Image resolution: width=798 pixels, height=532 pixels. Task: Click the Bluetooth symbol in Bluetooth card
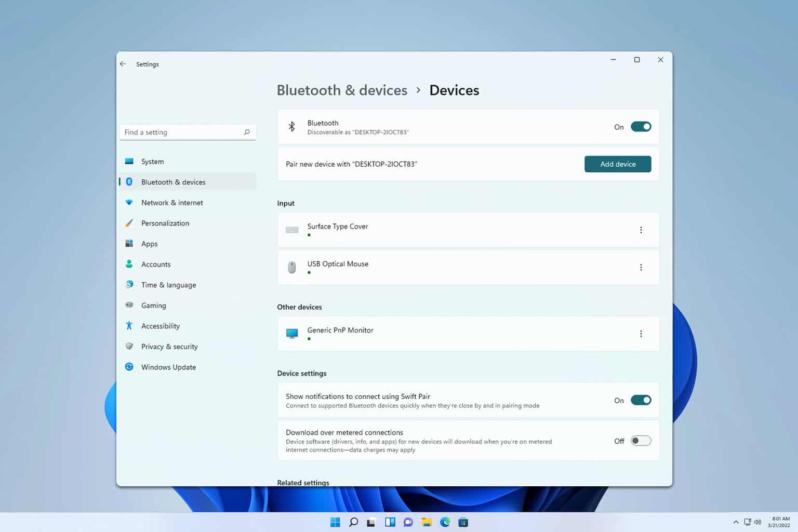[292, 126]
